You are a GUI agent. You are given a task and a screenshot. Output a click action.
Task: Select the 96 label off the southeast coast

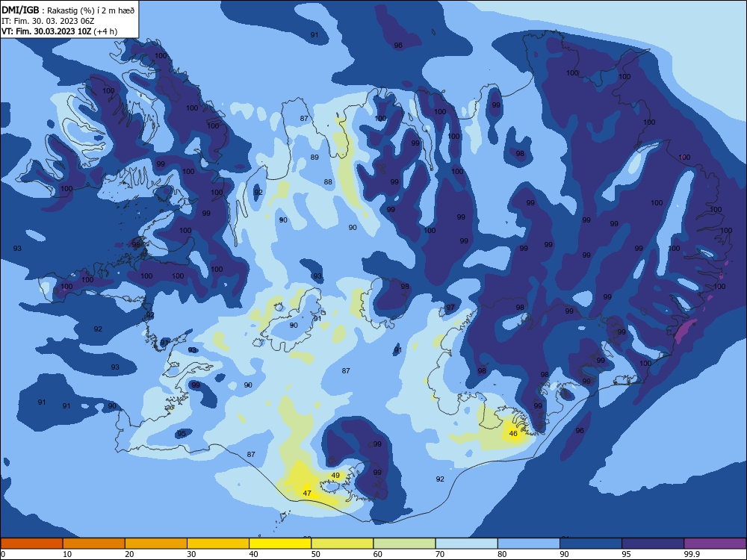[580, 431]
